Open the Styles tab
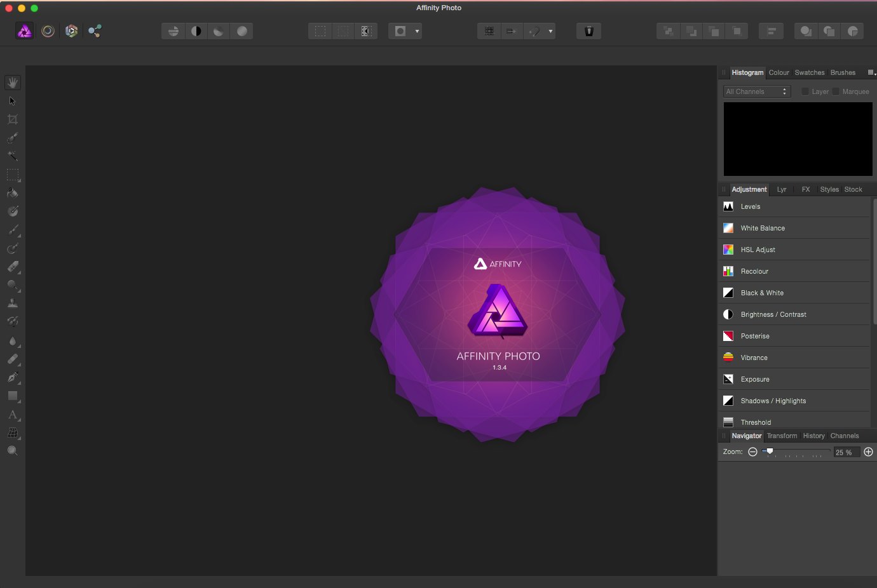The image size is (877, 588). tap(829, 189)
